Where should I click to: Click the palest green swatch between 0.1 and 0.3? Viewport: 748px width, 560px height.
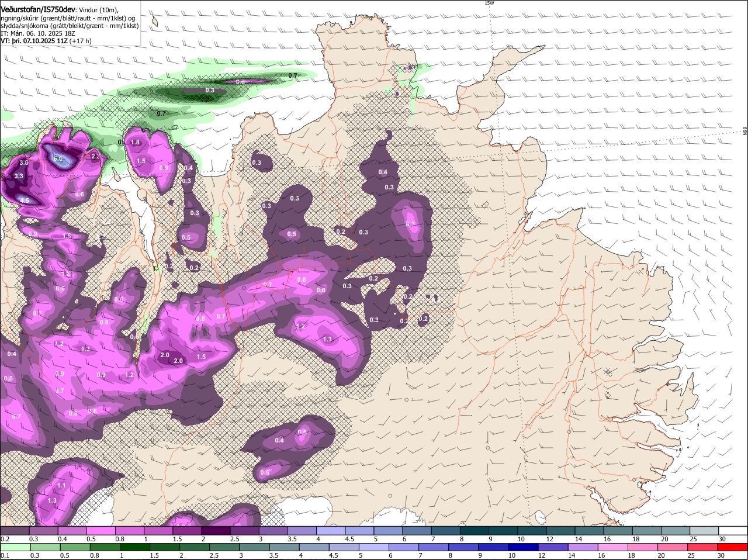pos(15,547)
